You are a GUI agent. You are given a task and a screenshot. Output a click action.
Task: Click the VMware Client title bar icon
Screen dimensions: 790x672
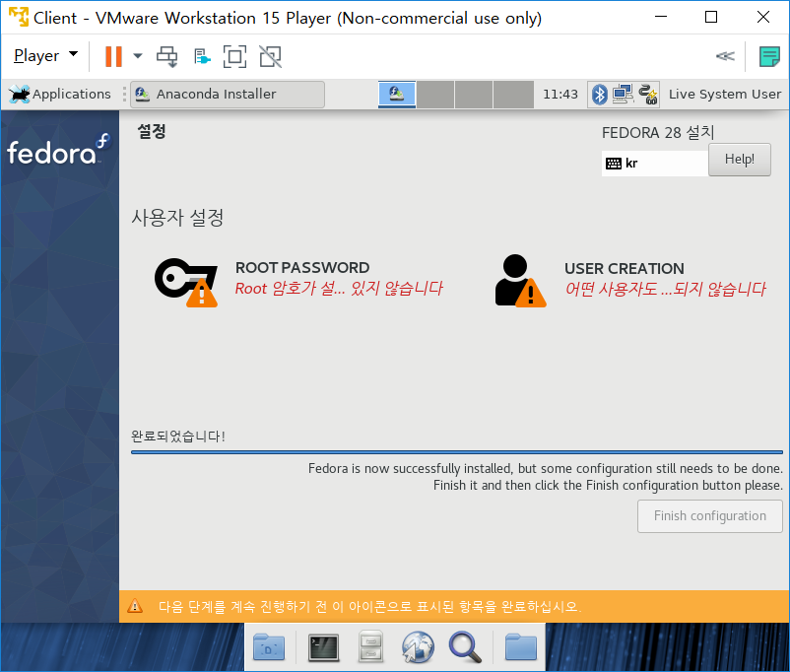(x=18, y=17)
